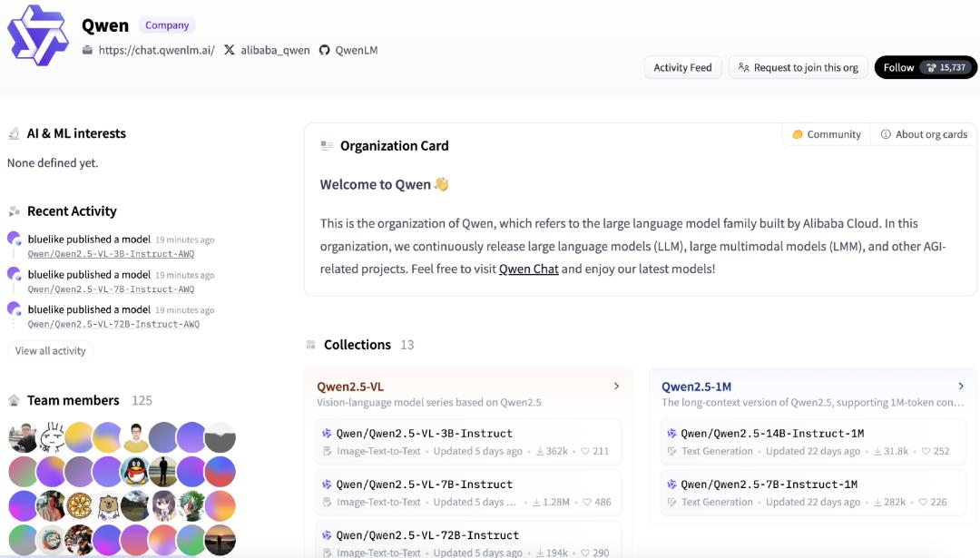Screen dimensions: 980x558
Task: Click the website icon before chat.qwenlm.ai
Action: (87, 50)
